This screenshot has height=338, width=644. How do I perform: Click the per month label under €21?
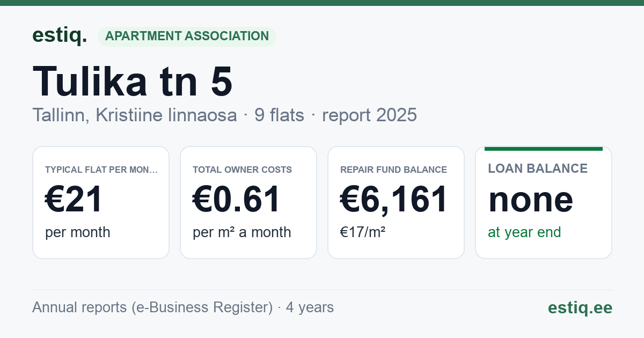tap(78, 232)
